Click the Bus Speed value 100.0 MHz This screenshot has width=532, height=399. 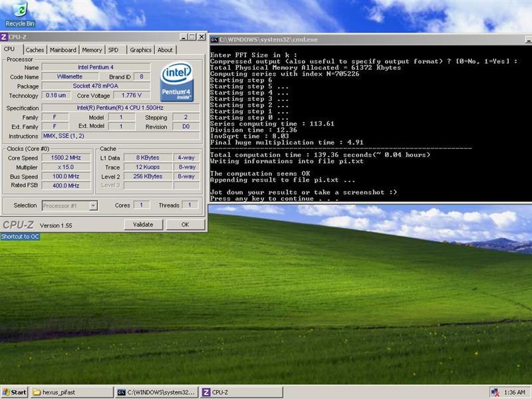[66, 176]
